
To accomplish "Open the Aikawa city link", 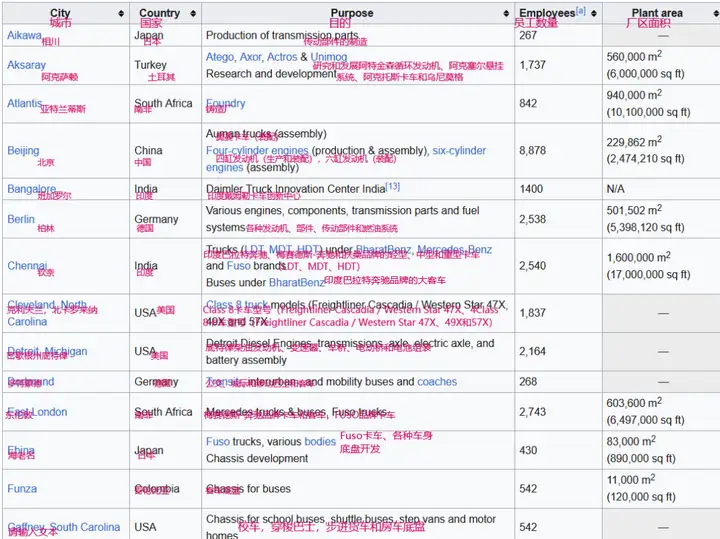I will point(24,35).
